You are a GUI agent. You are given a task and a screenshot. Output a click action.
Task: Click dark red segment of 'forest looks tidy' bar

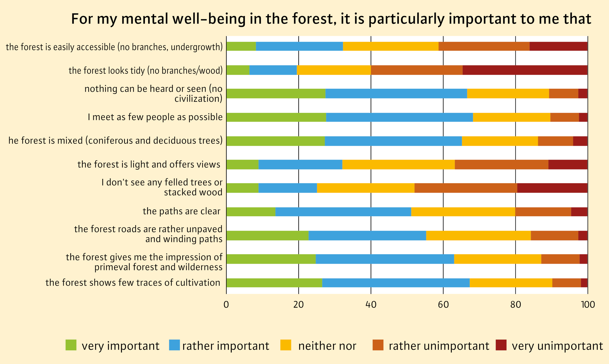coord(525,70)
